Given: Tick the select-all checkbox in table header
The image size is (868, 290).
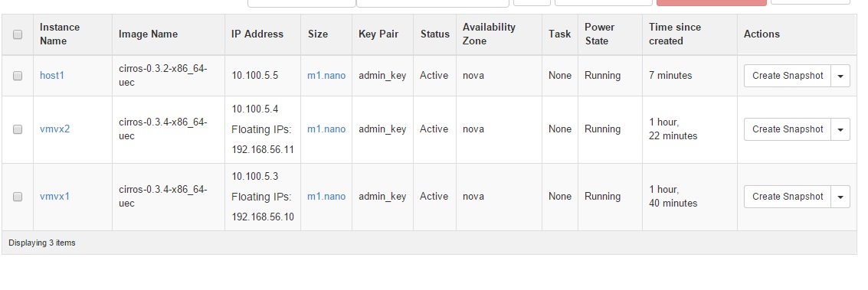Looking at the screenshot, I should point(18,34).
